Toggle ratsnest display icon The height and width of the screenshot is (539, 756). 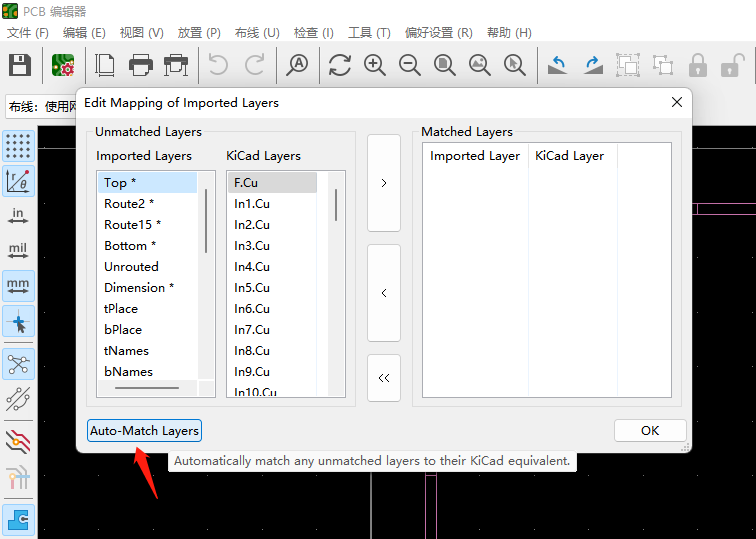pos(18,364)
